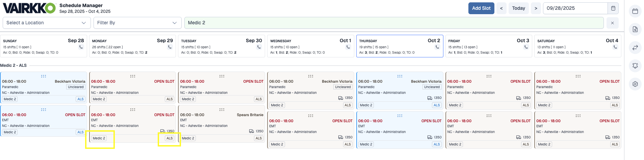The image size is (644, 160).
Task: Go to the previous week arrow
Action: coord(501,8)
